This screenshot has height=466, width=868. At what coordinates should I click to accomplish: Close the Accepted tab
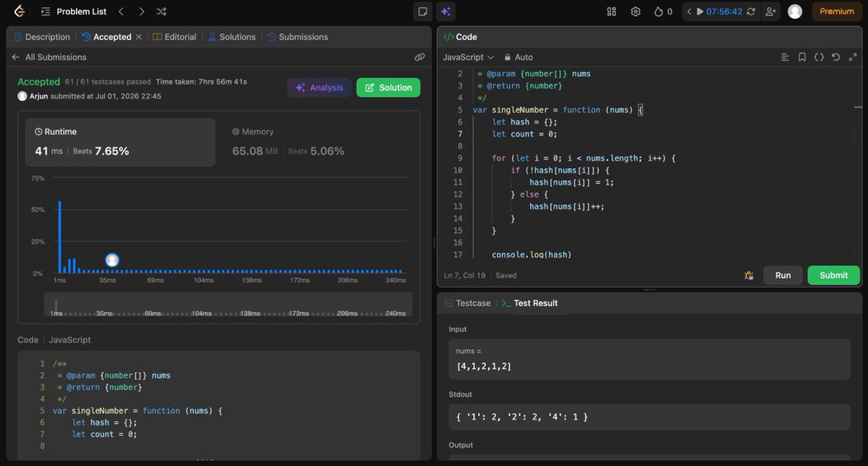139,37
